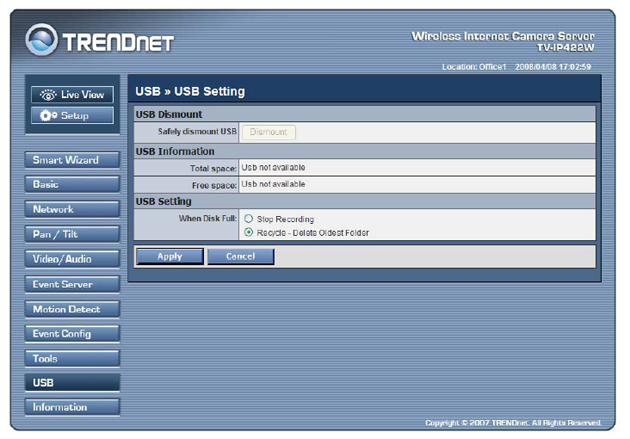Click the Cancel button

[x=241, y=257]
